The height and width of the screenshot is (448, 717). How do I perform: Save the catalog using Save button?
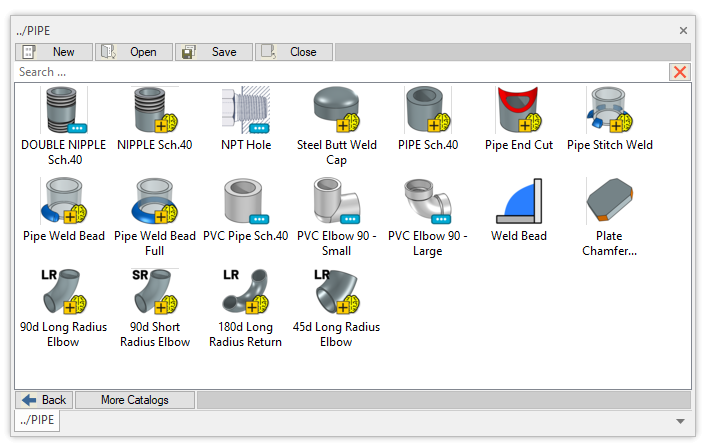click(x=214, y=52)
